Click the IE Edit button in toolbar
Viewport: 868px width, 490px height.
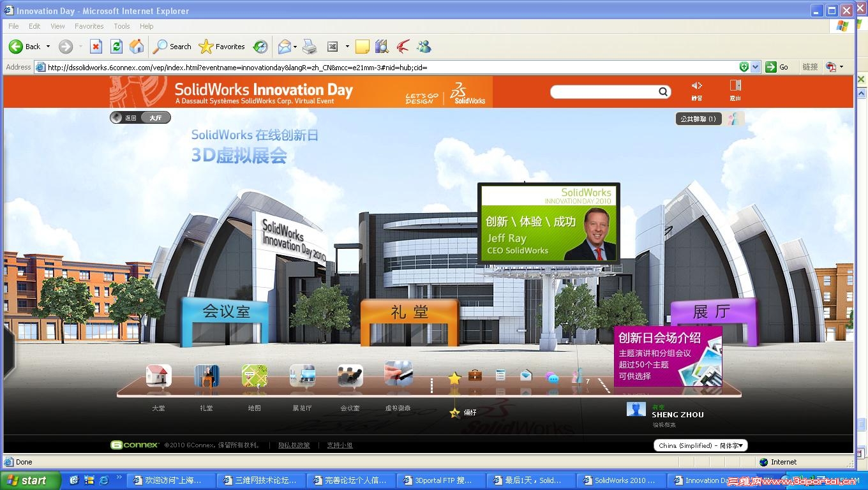(x=333, y=47)
